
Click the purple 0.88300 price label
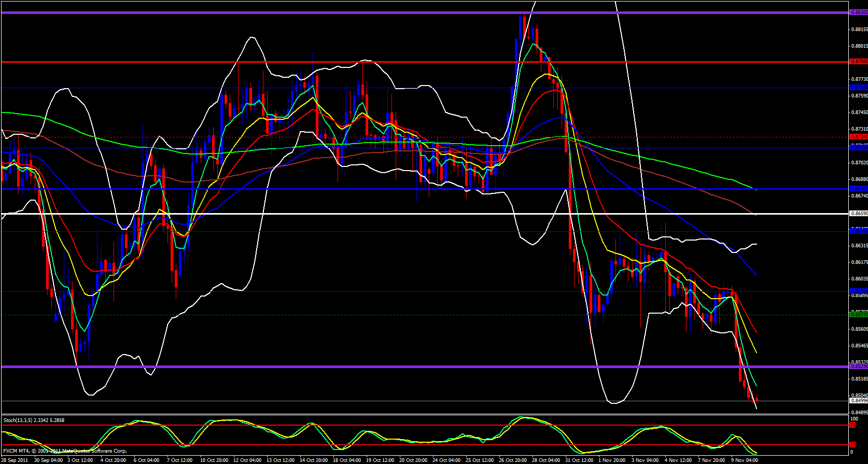(858, 12)
